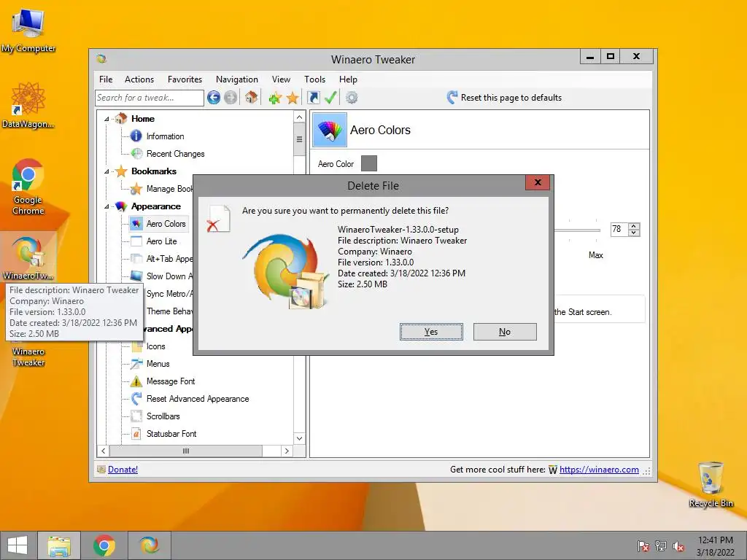
Task: Open the https://winaero.com link
Action: pos(599,470)
